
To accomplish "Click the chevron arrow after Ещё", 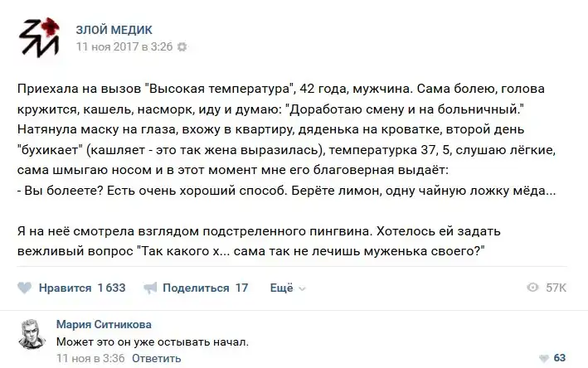I will coord(302,288).
